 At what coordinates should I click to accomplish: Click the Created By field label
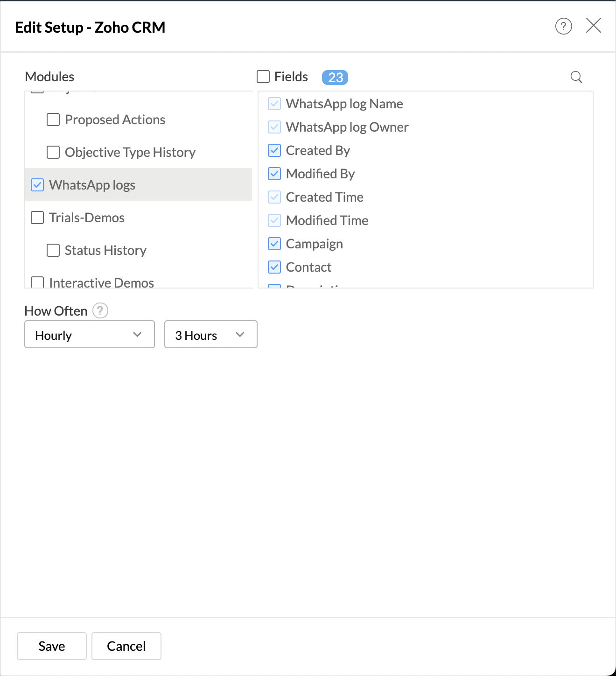click(318, 151)
